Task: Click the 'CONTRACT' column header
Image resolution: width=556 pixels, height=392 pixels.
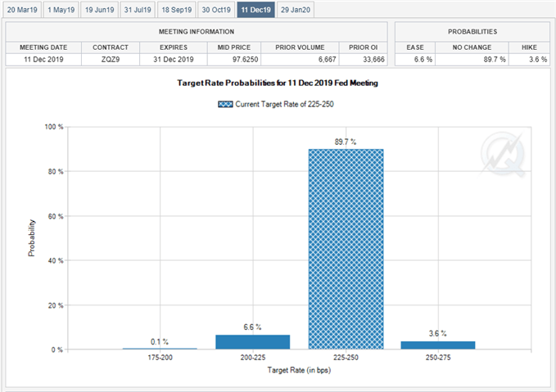Action: [x=111, y=47]
